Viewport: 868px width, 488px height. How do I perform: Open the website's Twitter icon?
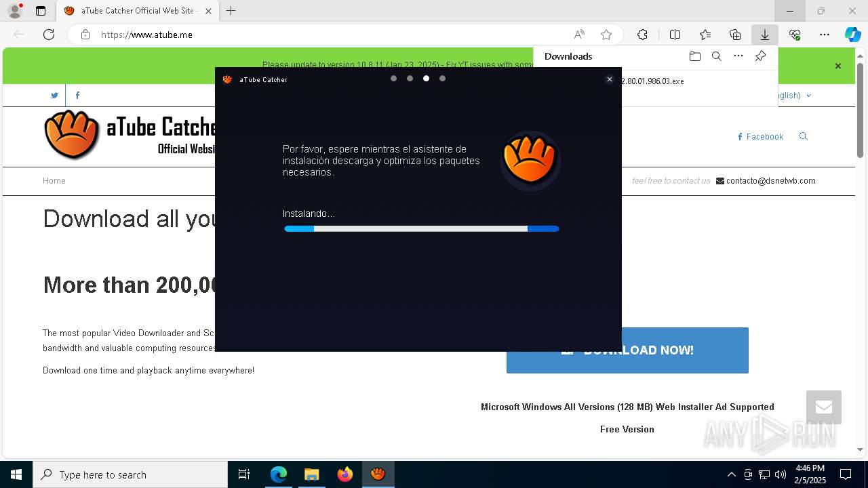point(54,96)
